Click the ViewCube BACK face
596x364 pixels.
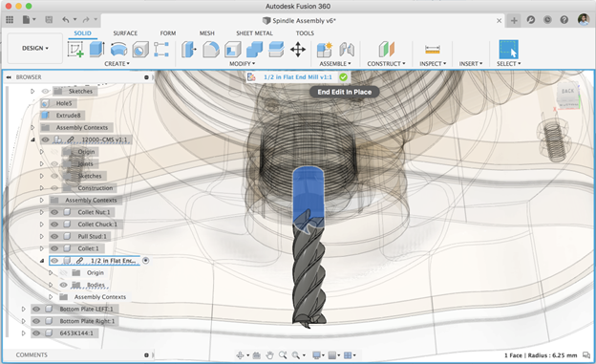point(567,92)
